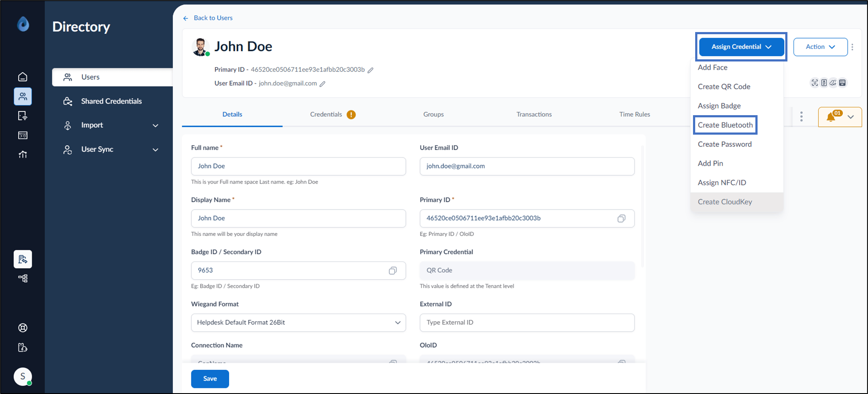Open the Assign Credential dropdown

741,47
